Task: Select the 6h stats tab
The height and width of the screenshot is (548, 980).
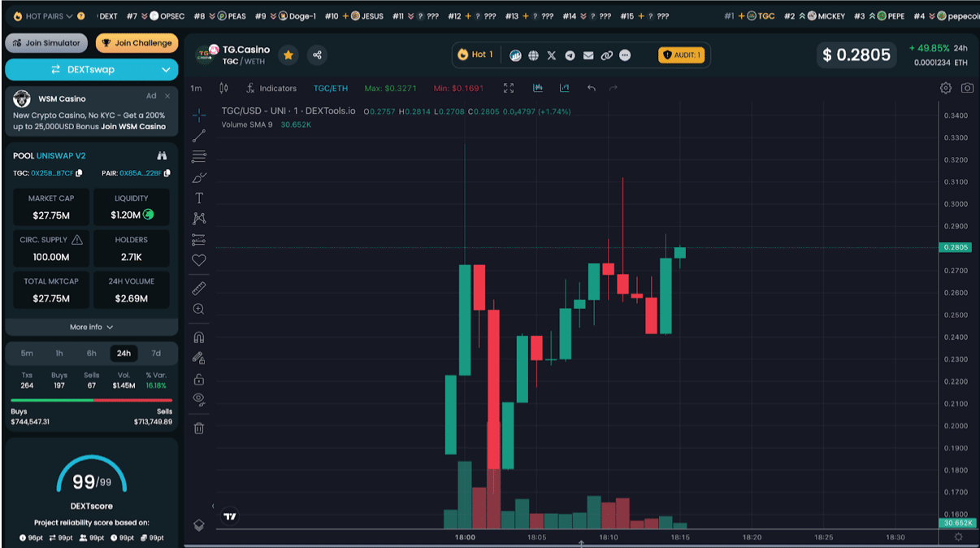Action: click(92, 354)
